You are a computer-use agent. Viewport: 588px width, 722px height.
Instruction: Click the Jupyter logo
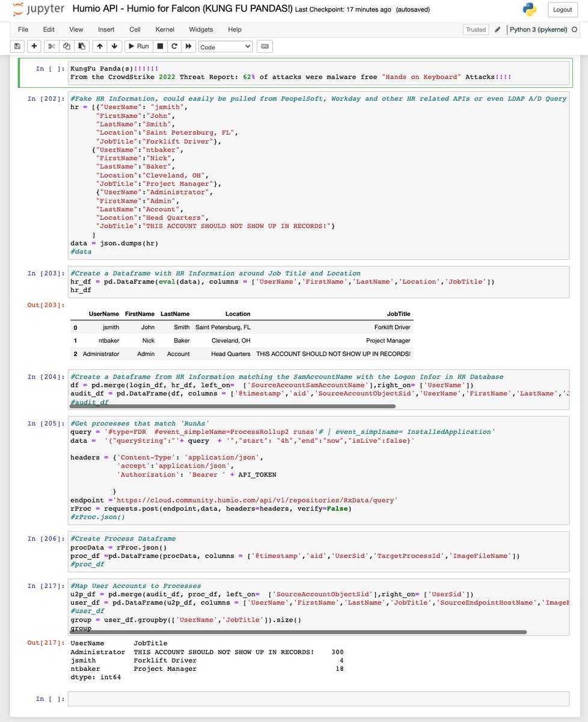click(x=38, y=10)
